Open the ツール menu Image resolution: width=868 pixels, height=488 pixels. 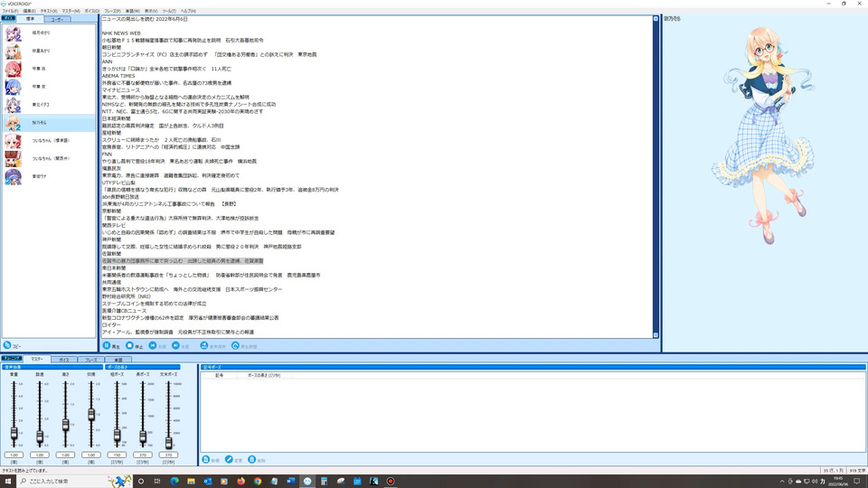click(169, 11)
